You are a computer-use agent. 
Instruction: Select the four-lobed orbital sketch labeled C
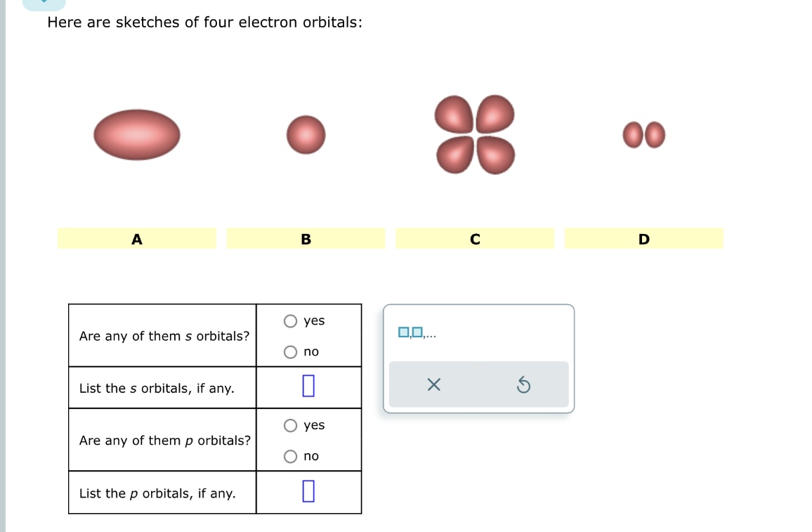click(x=475, y=135)
